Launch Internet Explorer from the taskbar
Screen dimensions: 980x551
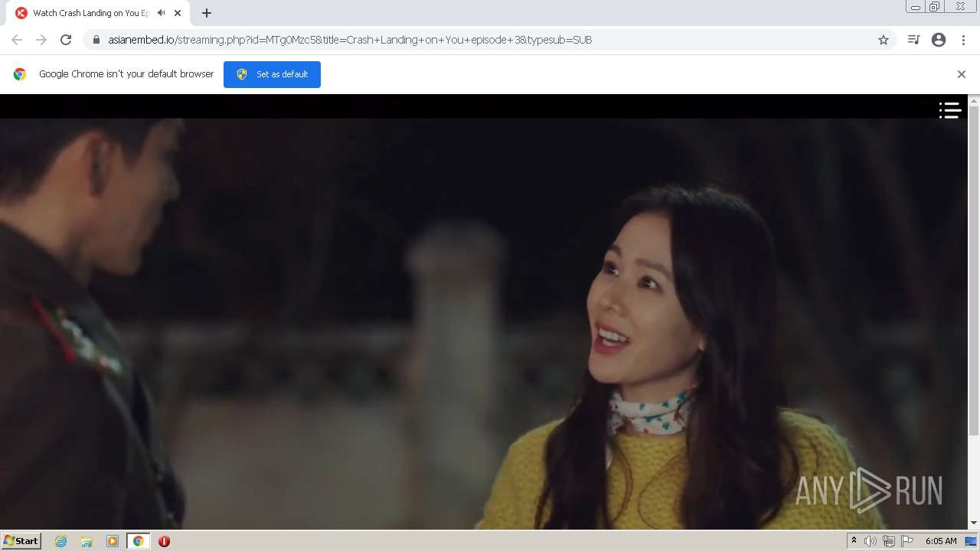60,541
